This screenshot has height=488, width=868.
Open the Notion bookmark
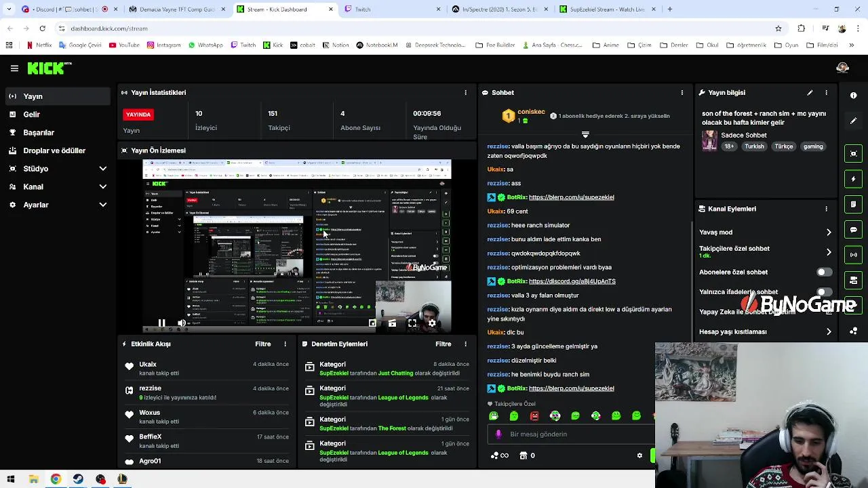click(x=336, y=45)
